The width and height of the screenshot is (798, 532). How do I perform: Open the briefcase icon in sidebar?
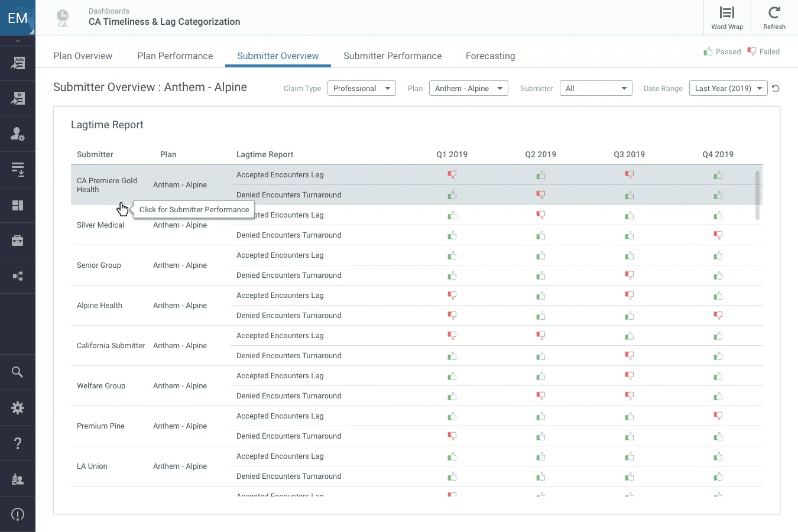pyautogui.click(x=18, y=241)
